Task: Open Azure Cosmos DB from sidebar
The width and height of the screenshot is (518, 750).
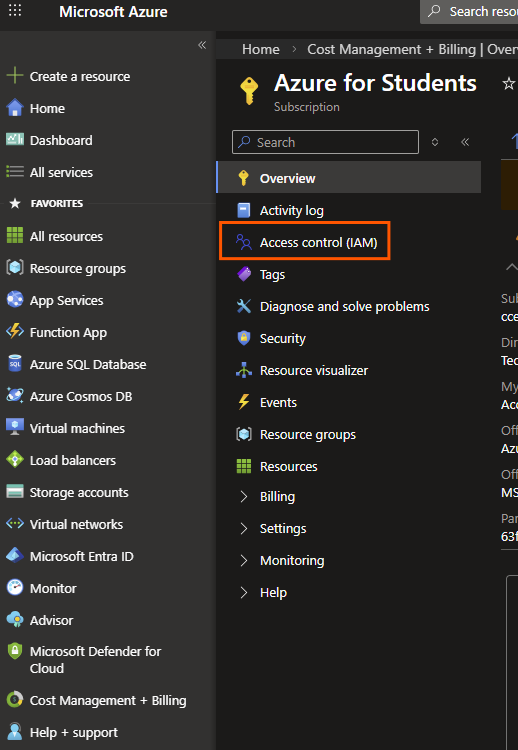Action: pyautogui.click(x=69, y=396)
